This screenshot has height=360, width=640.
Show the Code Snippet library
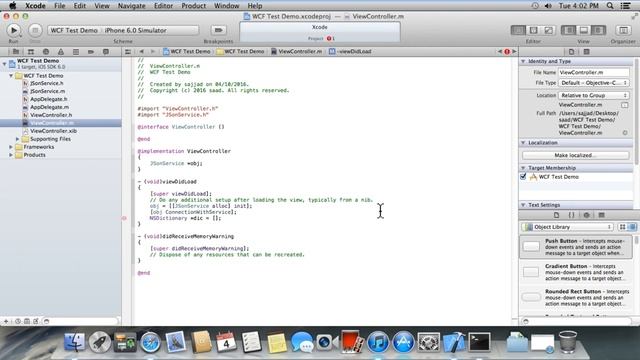(x=571, y=215)
